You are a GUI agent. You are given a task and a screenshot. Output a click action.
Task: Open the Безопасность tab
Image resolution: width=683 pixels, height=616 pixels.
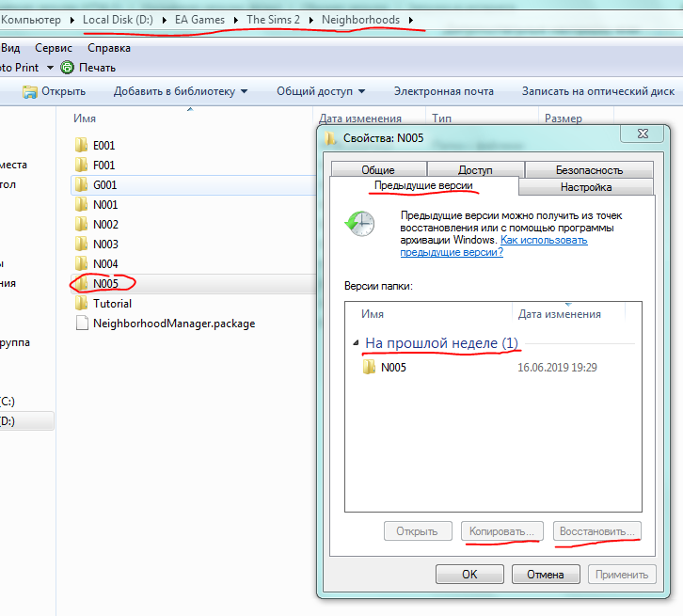click(589, 170)
